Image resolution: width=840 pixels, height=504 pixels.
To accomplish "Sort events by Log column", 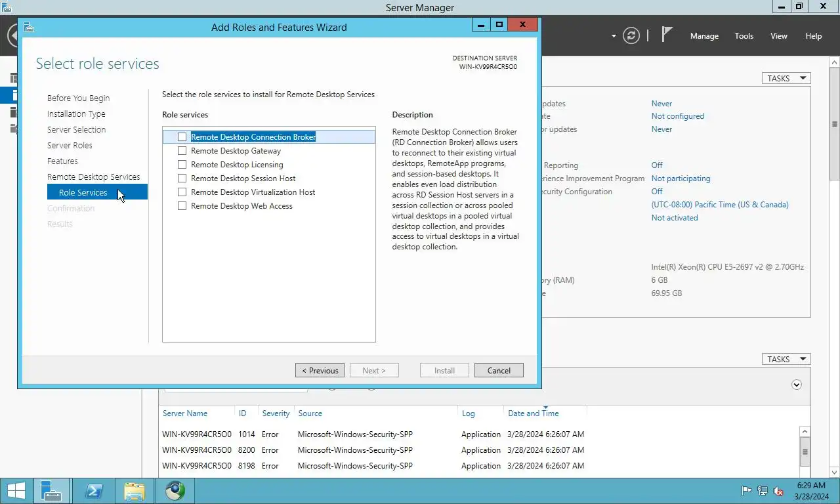I will [x=468, y=413].
